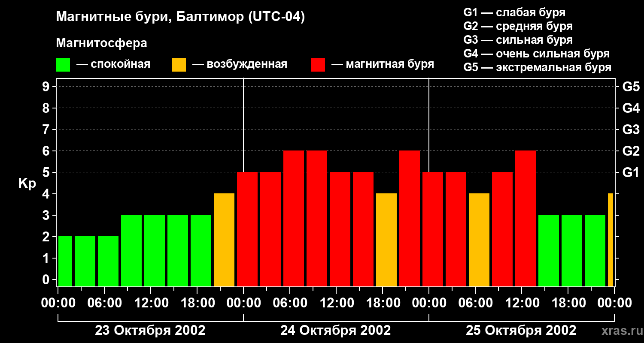The width and height of the screenshot is (644, 343).
Task: Click the right-axis G4 scale label
Action: click(631, 108)
